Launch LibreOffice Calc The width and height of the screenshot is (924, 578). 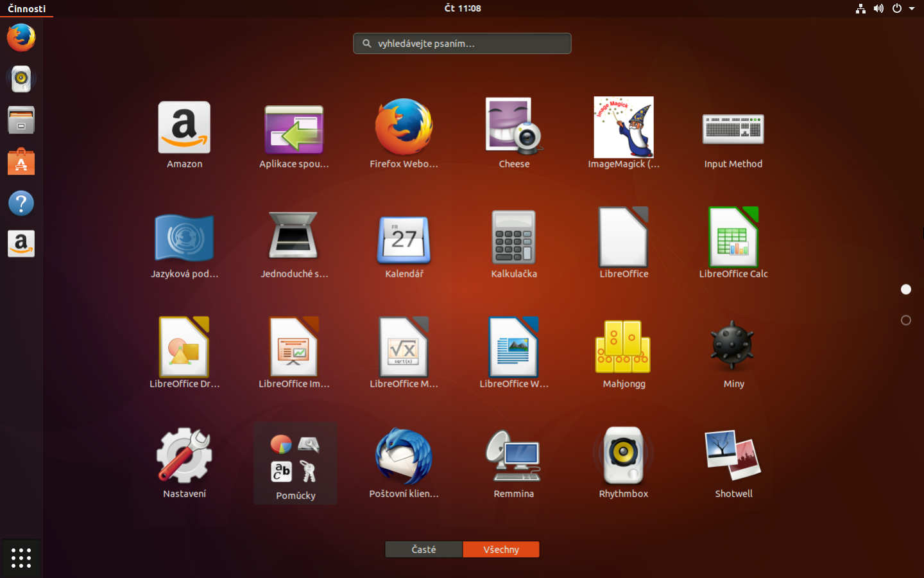[x=733, y=243]
